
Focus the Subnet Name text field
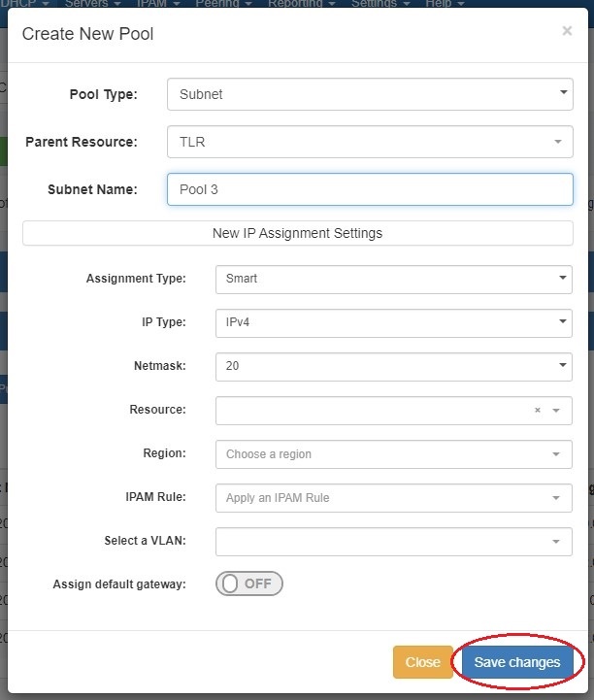(370, 189)
